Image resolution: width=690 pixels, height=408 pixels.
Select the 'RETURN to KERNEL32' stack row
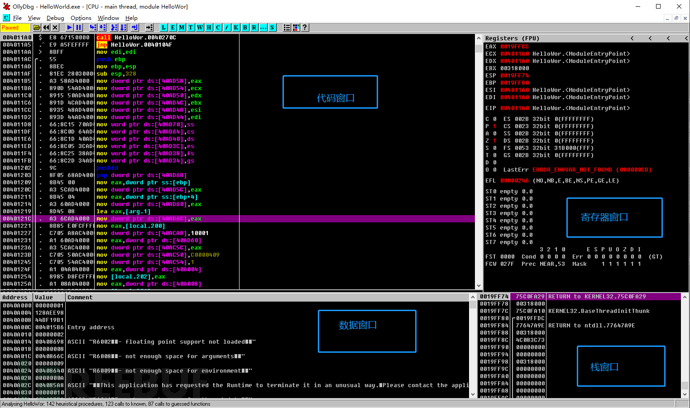pyautogui.click(x=580, y=297)
